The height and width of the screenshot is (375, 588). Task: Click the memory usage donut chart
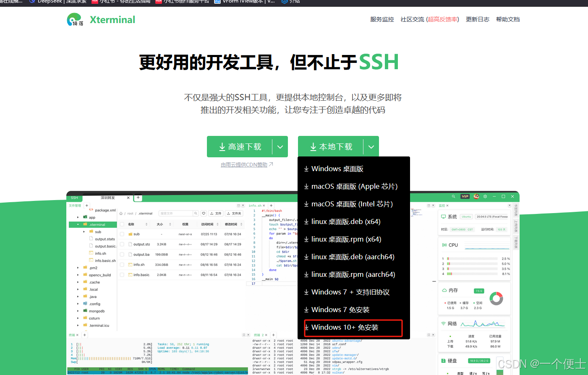tap(496, 298)
